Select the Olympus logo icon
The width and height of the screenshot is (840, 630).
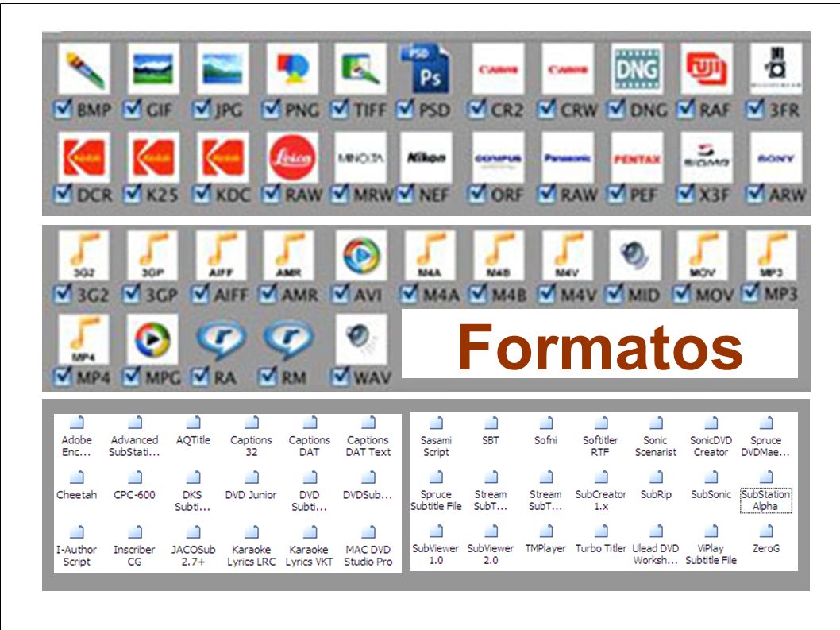[499, 157]
